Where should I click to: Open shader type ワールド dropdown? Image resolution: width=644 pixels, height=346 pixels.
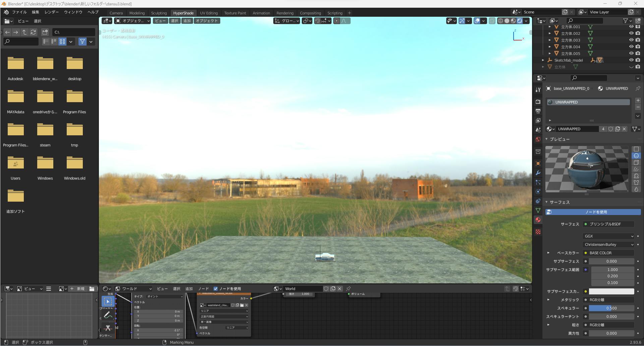click(x=134, y=289)
